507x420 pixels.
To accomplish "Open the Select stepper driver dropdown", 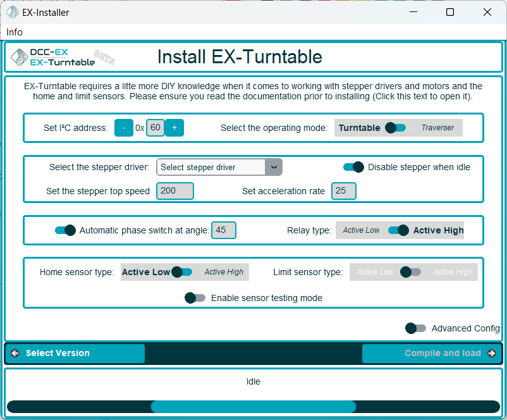I will pyautogui.click(x=211, y=167).
